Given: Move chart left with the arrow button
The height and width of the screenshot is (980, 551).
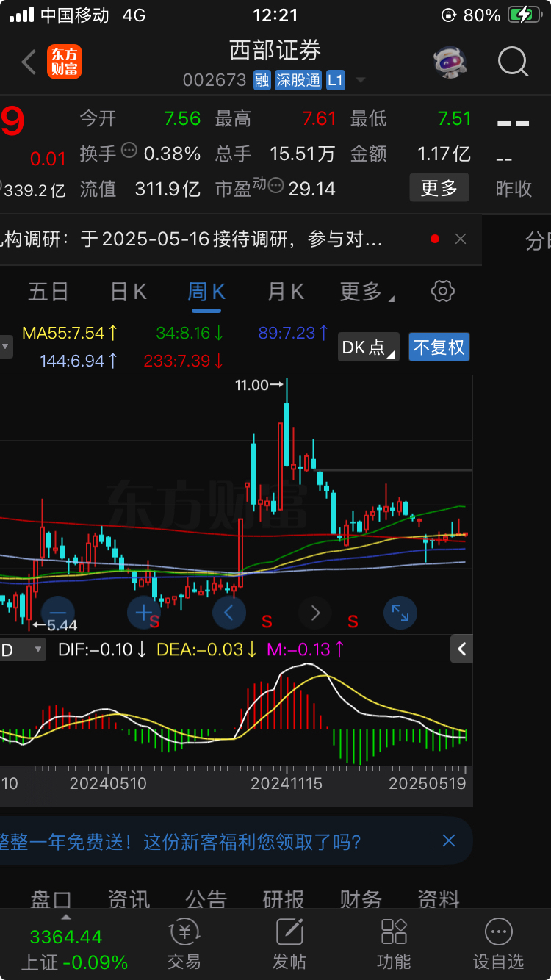Looking at the screenshot, I should pos(229,612).
